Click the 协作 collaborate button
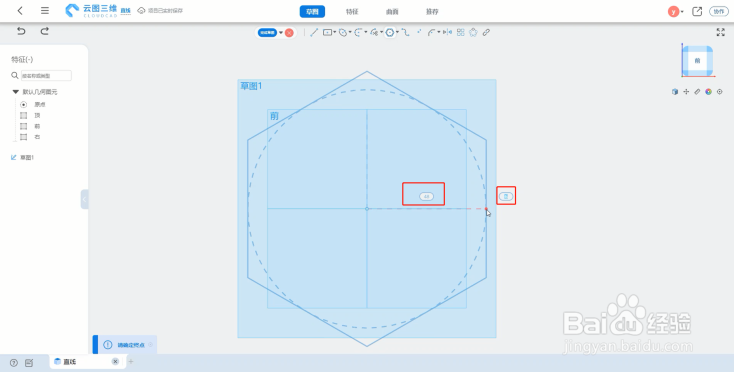Viewport: 734px width, 372px height. point(719,12)
